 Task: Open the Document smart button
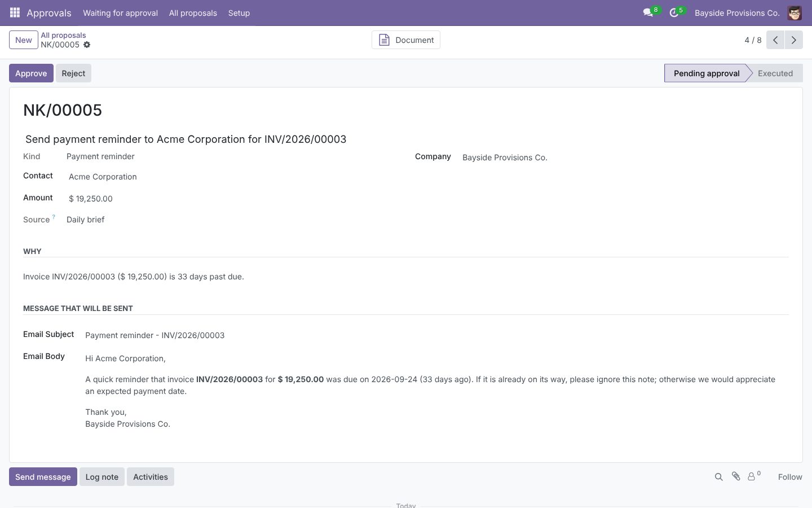coord(406,40)
